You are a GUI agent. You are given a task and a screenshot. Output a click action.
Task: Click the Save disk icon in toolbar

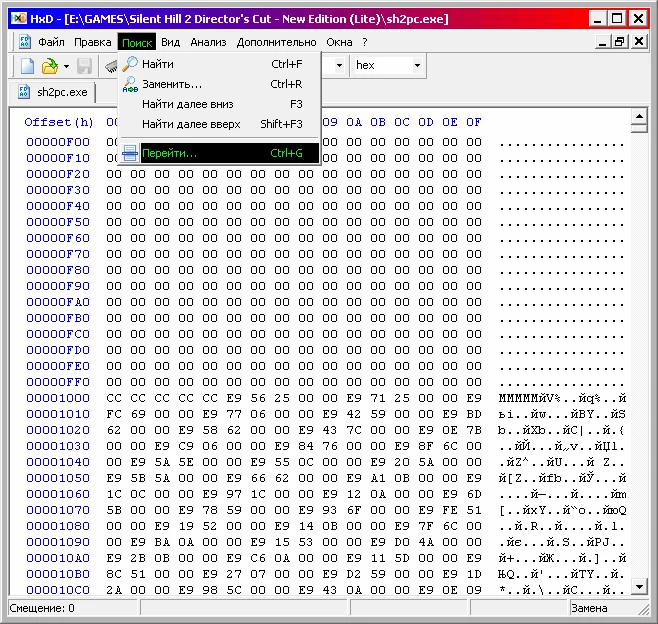pos(85,66)
